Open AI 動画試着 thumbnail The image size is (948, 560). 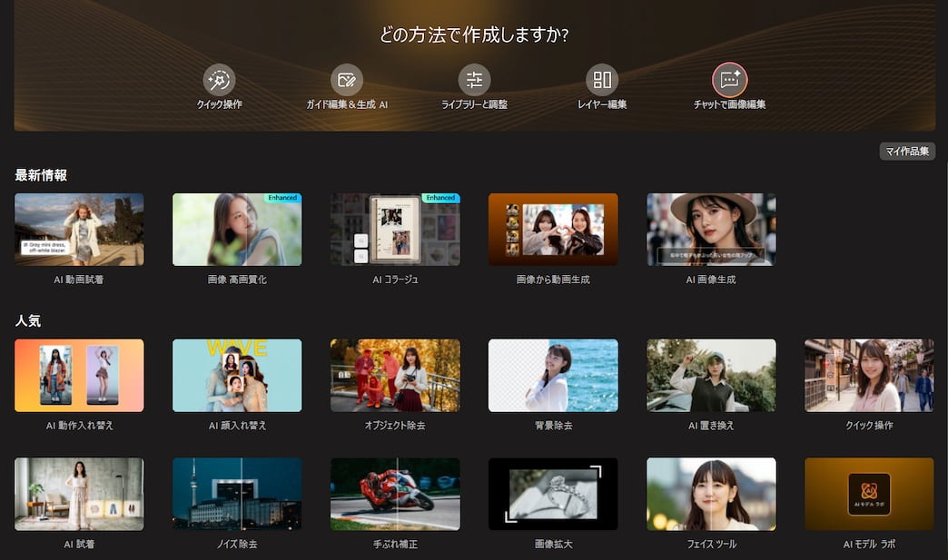[79, 230]
